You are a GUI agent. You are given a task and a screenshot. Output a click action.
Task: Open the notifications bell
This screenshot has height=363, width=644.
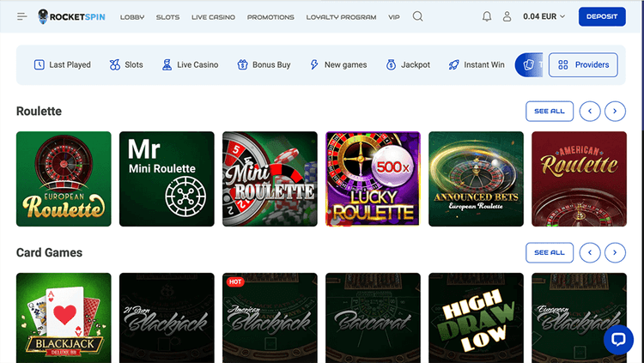point(487,16)
